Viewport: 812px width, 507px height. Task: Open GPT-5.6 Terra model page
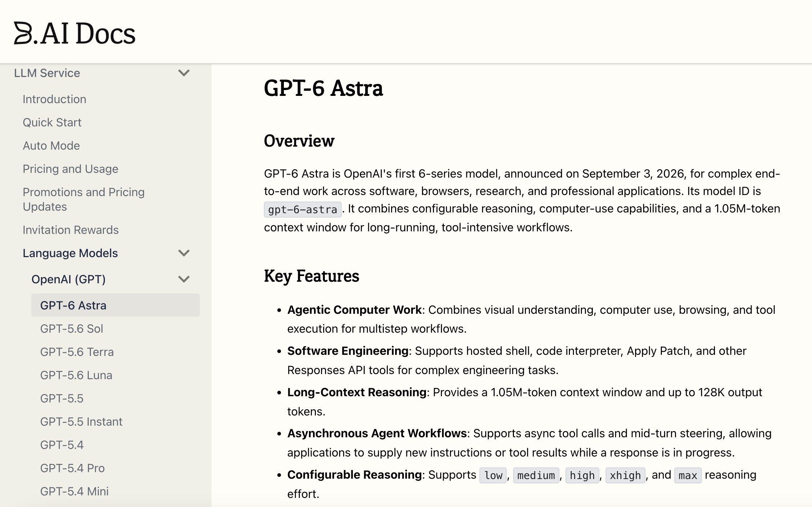pos(77,352)
